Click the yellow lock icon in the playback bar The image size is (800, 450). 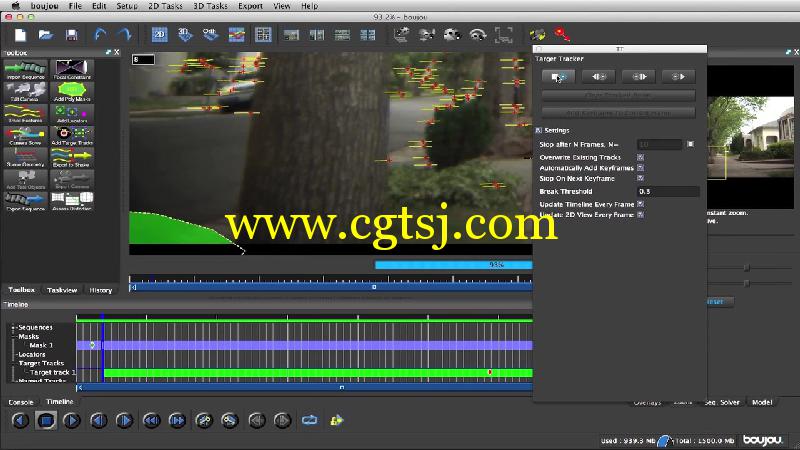[x=337, y=420]
